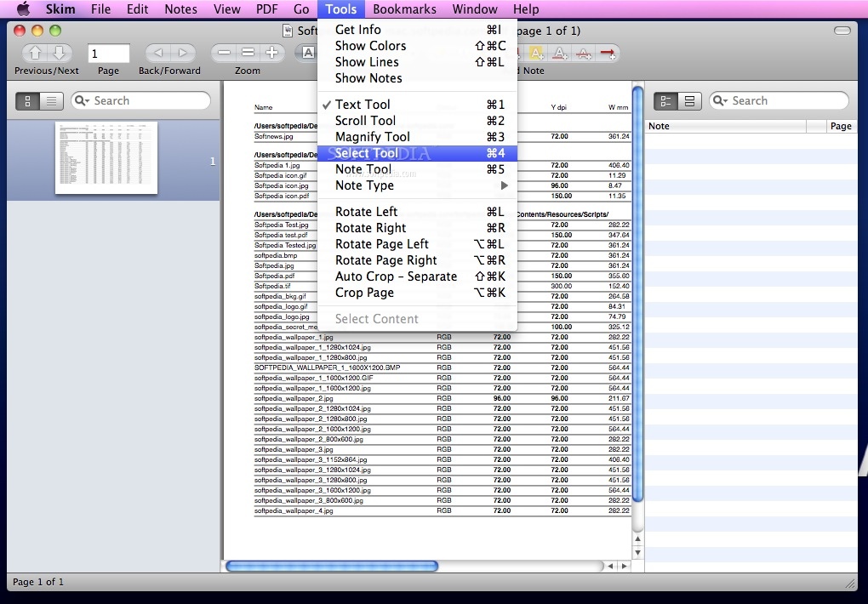Open the Notes menu

180,9
